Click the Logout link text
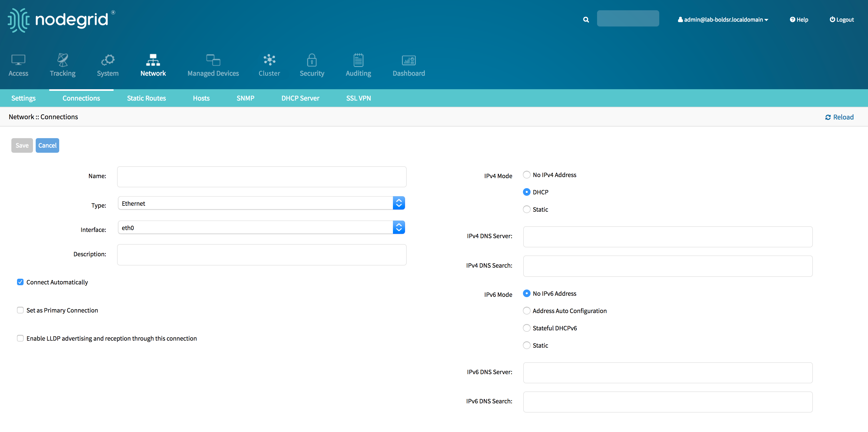This screenshot has width=868, height=432. coord(845,19)
